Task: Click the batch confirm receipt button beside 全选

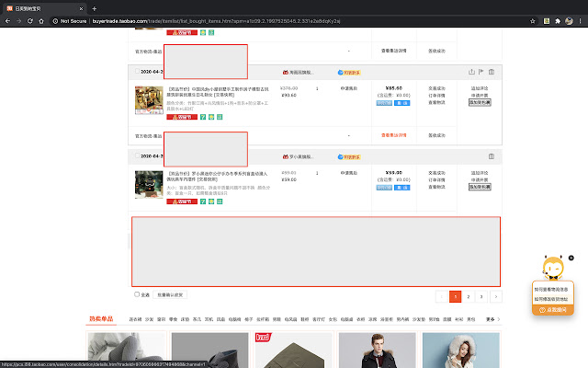Action: click(170, 294)
